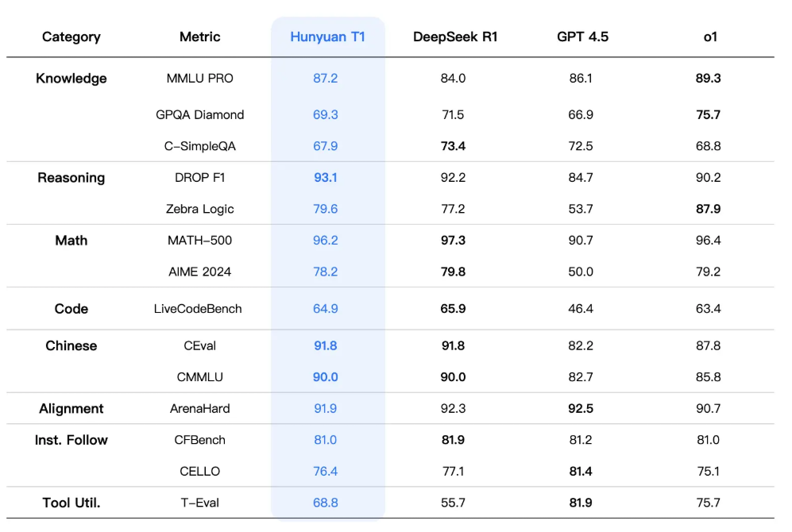Select the DeepSeek R1 column header
The image size is (792, 532).
[455, 37]
